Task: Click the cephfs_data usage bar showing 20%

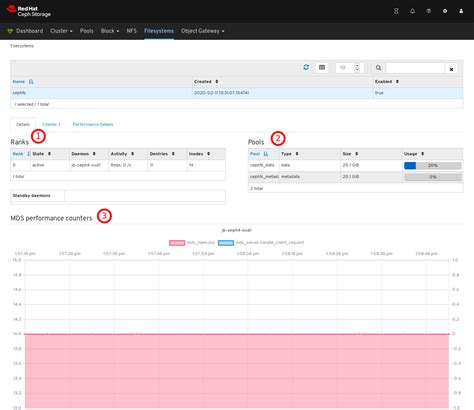Action: click(x=433, y=165)
